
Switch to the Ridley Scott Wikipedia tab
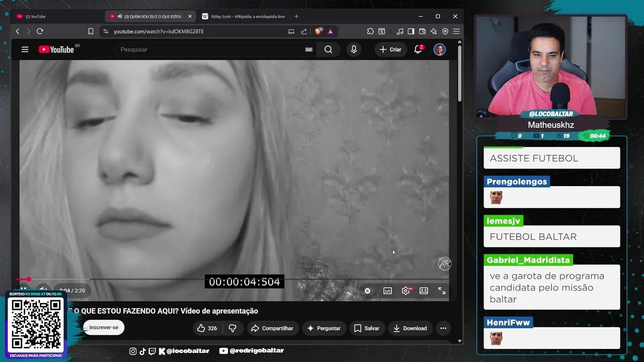coord(244,17)
